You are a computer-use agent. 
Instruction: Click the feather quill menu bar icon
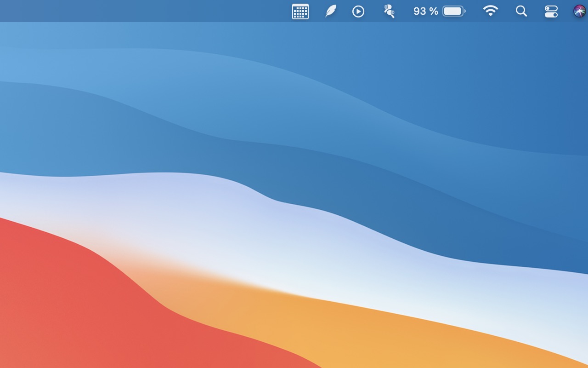tap(330, 11)
